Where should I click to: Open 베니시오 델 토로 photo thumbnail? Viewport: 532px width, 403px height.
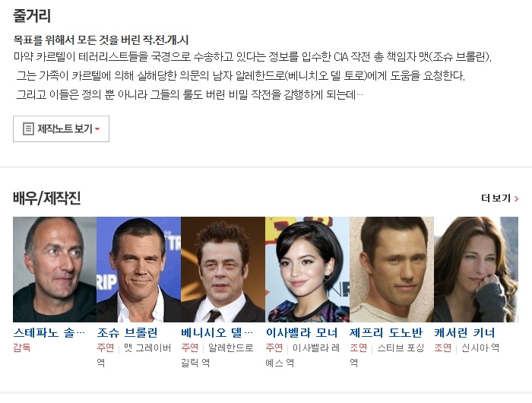pos(223,270)
